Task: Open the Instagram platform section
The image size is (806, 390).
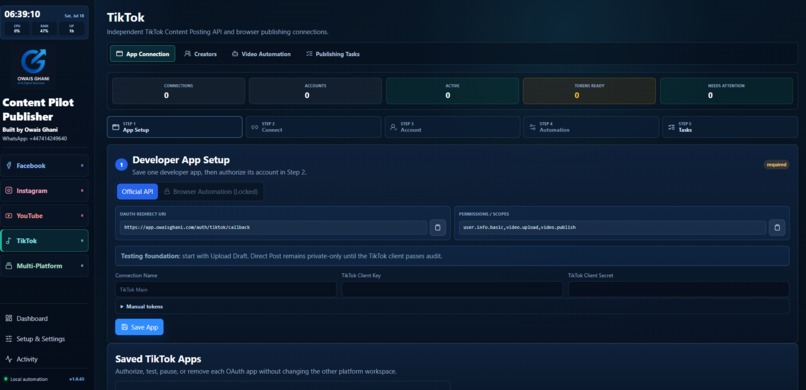Action: click(44, 191)
